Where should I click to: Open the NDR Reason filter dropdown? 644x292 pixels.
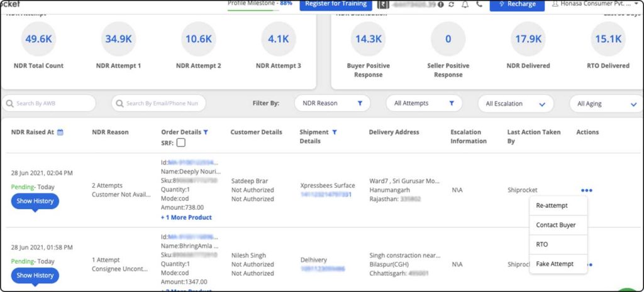pyautogui.click(x=332, y=104)
